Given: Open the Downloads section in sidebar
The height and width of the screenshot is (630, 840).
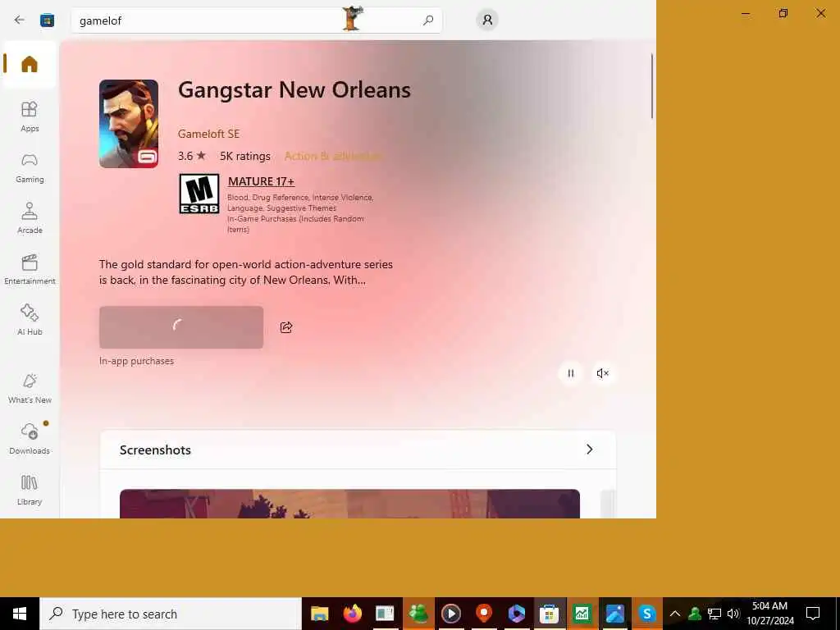Looking at the screenshot, I should [30, 439].
